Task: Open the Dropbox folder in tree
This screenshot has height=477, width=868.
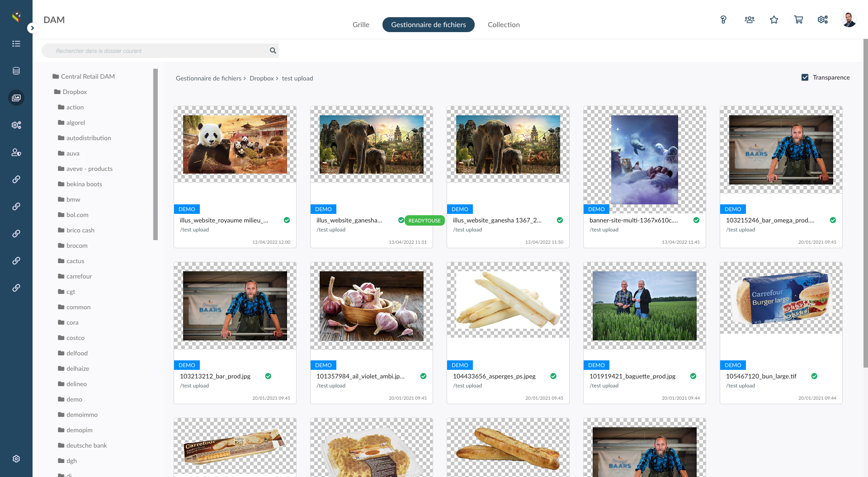Action: 71,92
